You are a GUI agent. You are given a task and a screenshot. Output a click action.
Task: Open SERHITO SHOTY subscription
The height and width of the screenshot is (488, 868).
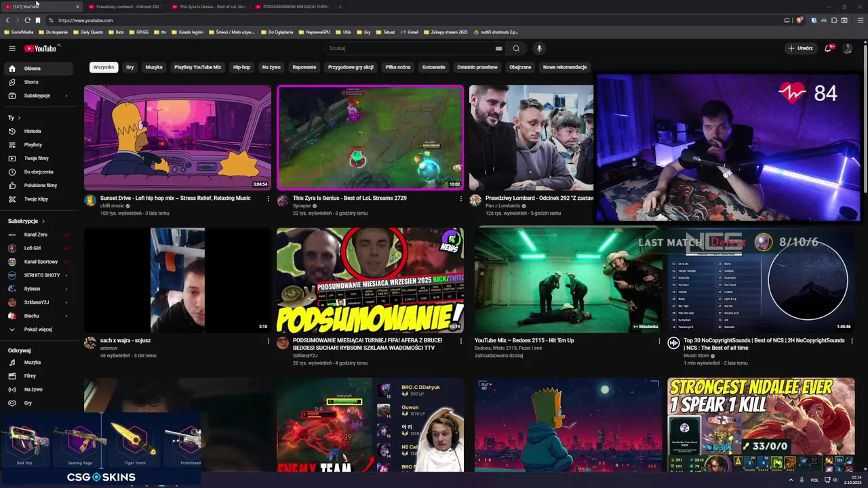click(39, 275)
